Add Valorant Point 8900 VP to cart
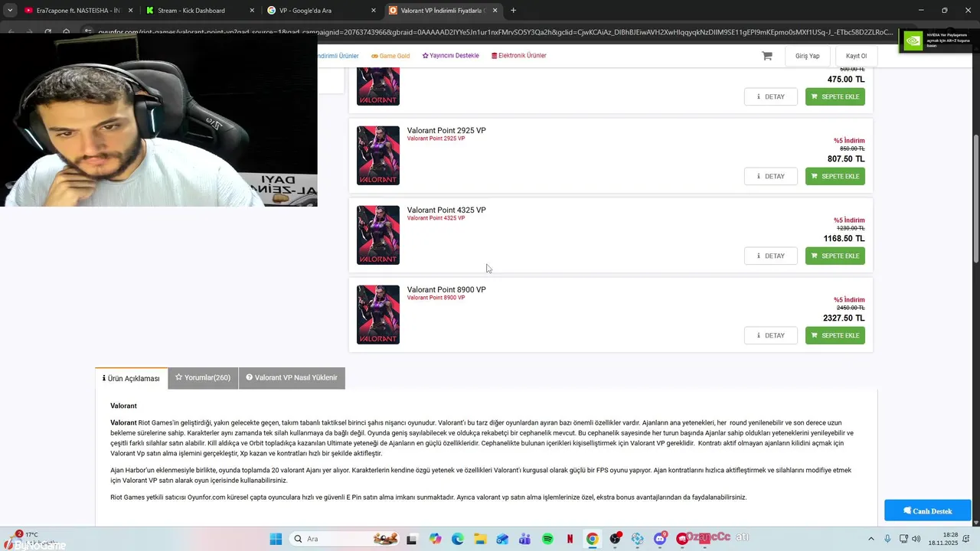980x551 pixels. pyautogui.click(x=835, y=335)
